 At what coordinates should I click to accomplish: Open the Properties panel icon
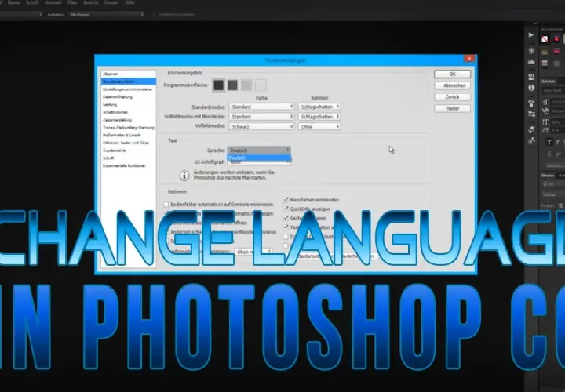pos(531,77)
